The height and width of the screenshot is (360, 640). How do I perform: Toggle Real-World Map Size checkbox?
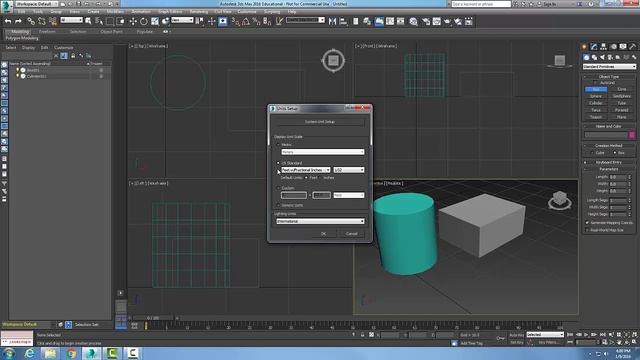click(x=587, y=230)
